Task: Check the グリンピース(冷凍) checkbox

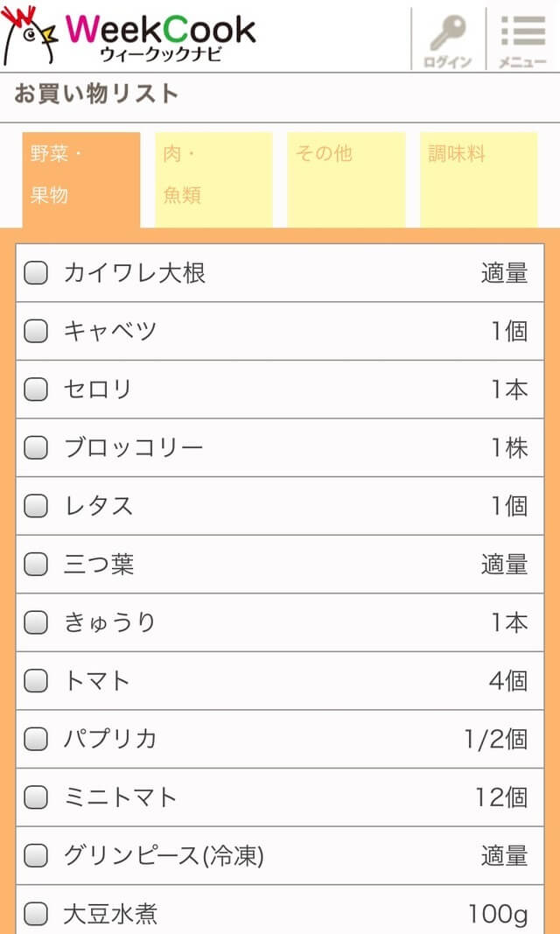Action: pyautogui.click(x=36, y=856)
